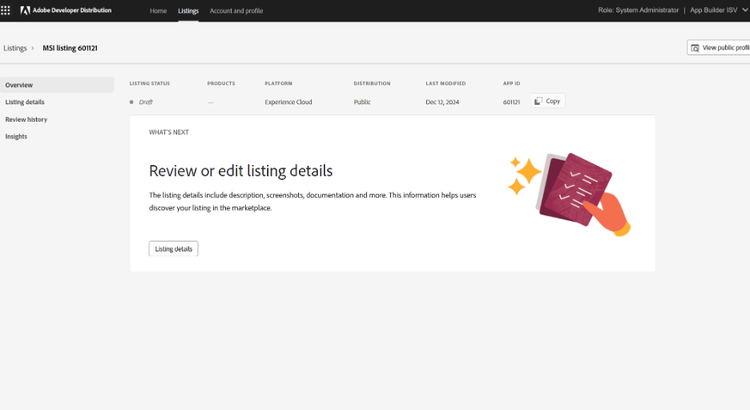The height and width of the screenshot is (410, 750).
Task: Click the MSI listing 601121 breadcrumb title
Action: [70, 48]
